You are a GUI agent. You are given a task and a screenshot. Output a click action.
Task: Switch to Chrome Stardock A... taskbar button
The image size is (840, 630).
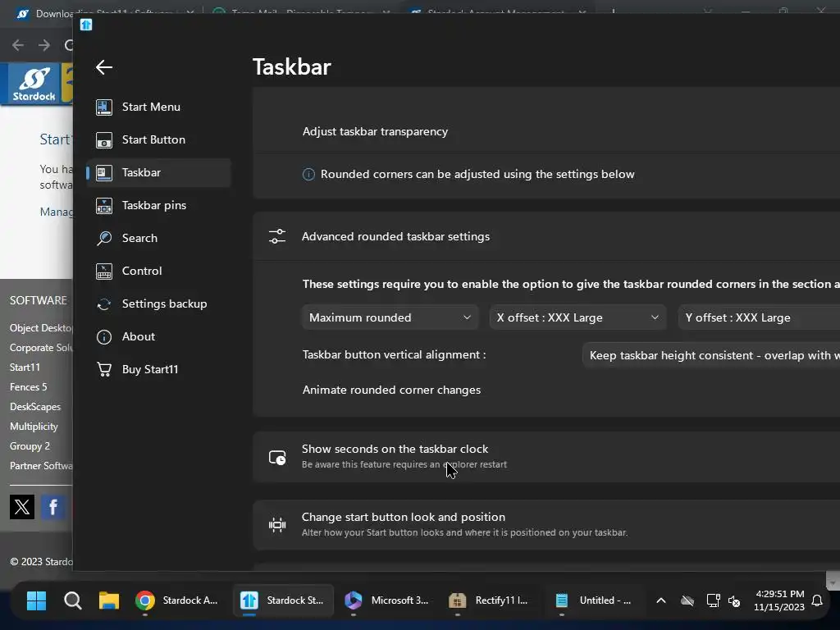(x=177, y=600)
